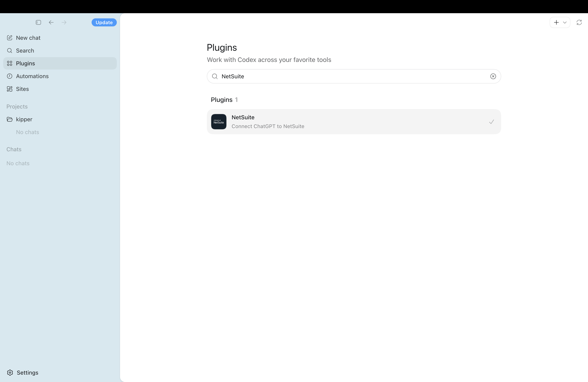
Task: Click the NetSuite installed checkmark
Action: click(x=491, y=122)
